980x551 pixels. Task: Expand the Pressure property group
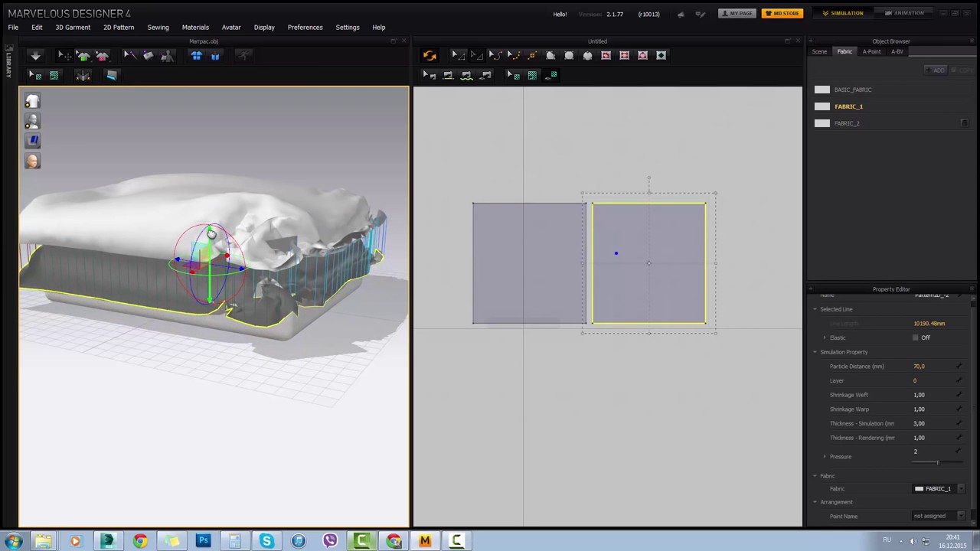point(825,457)
